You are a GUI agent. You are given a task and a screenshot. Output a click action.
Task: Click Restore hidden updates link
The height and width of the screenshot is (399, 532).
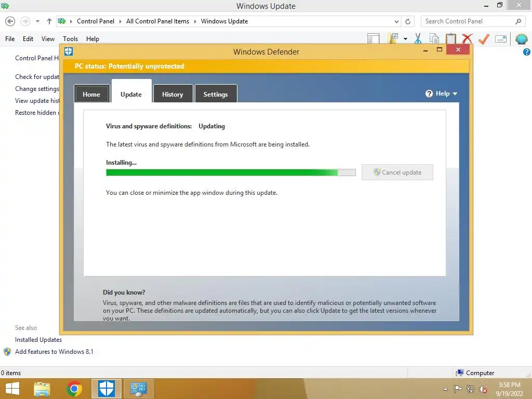pos(37,113)
